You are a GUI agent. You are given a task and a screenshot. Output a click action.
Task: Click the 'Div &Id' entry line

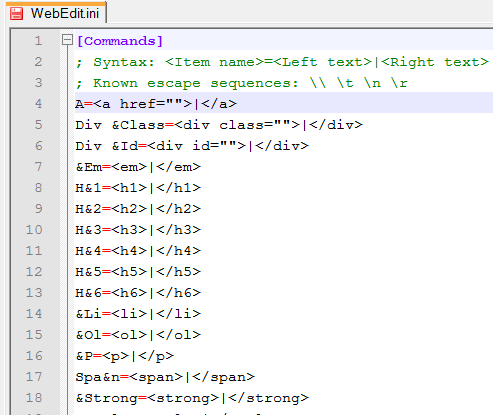coord(192,146)
